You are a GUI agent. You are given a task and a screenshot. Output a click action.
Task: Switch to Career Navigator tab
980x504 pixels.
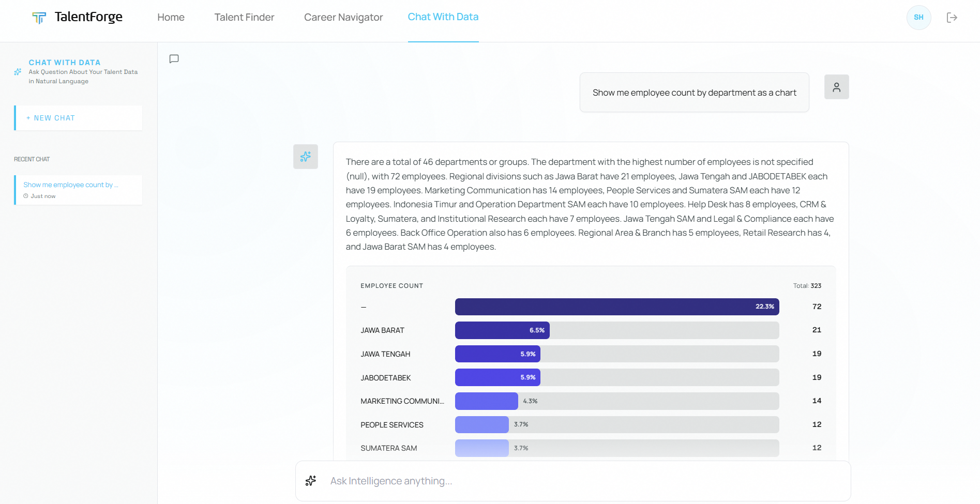pyautogui.click(x=343, y=18)
